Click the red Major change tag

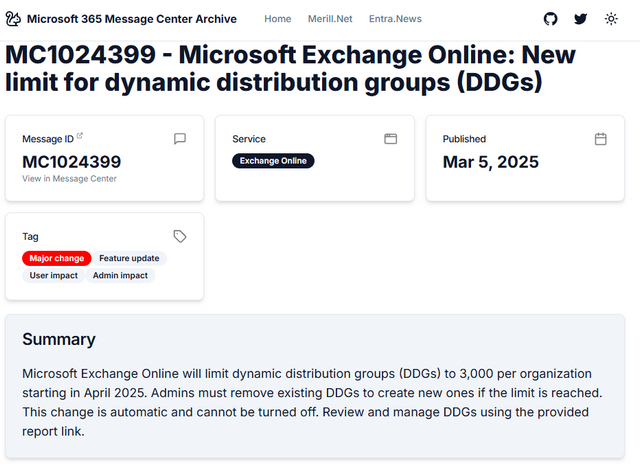(x=57, y=258)
